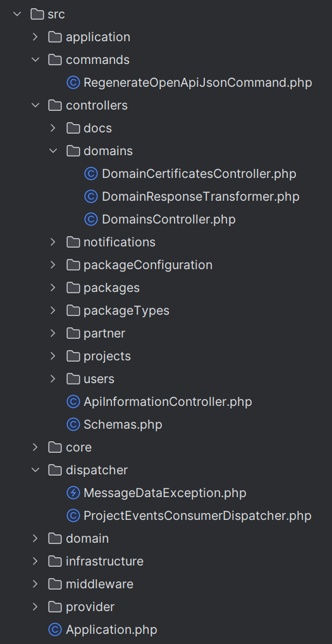Select the packageConfiguration folder name
The width and height of the screenshot is (332, 644).
[148, 265]
